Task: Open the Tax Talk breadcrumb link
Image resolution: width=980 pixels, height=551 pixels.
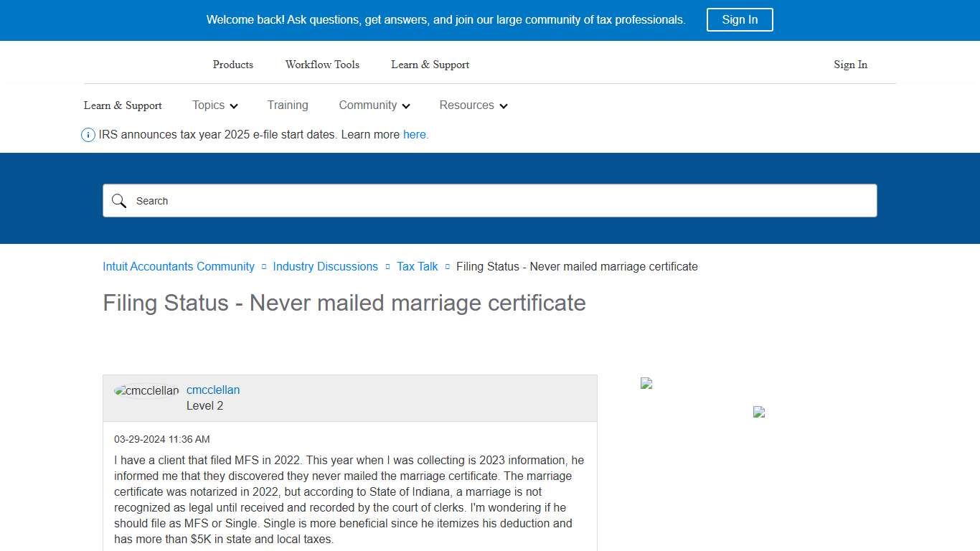Action: pos(417,266)
